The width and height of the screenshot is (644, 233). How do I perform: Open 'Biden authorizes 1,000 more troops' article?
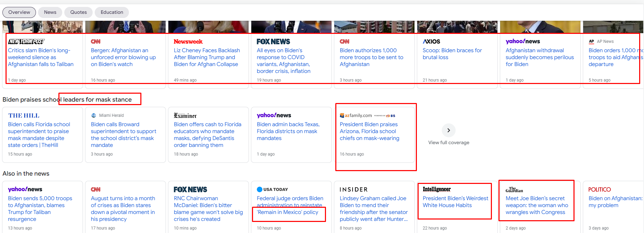point(372,57)
